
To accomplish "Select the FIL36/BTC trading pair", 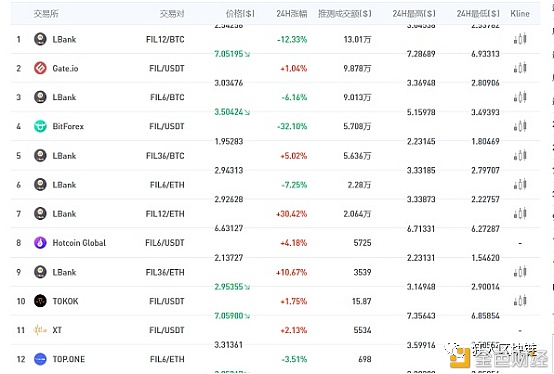I will [165, 156].
